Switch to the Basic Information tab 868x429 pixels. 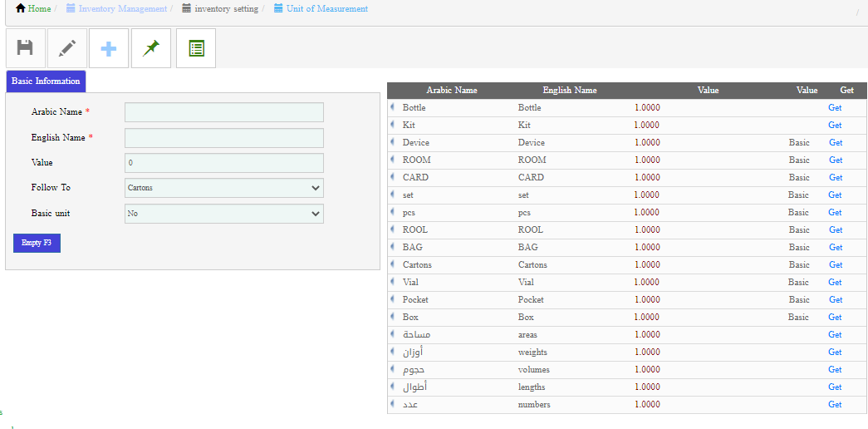tap(46, 81)
